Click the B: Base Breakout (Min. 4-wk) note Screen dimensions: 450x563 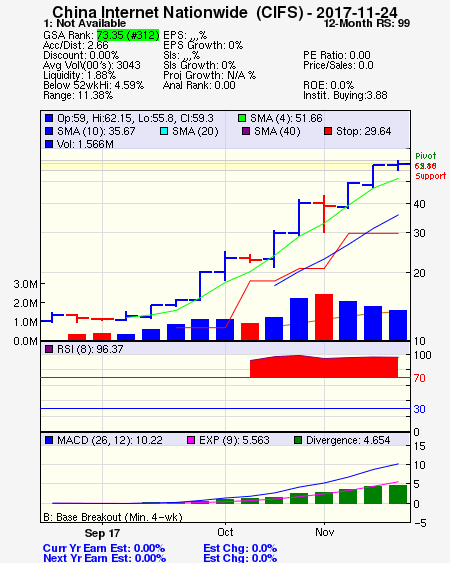pos(113,517)
